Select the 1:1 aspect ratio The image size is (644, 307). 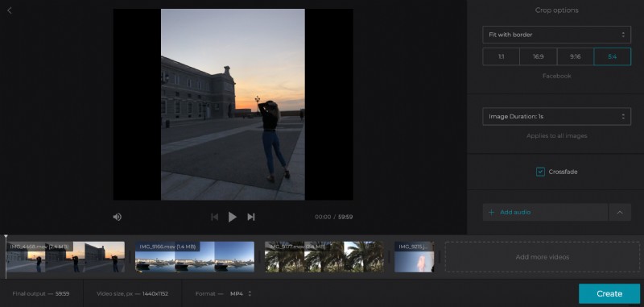501,56
